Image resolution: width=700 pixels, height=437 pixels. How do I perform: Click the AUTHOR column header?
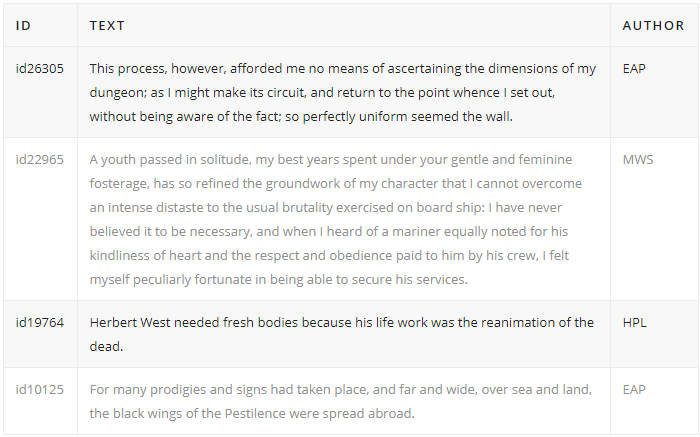tap(653, 25)
